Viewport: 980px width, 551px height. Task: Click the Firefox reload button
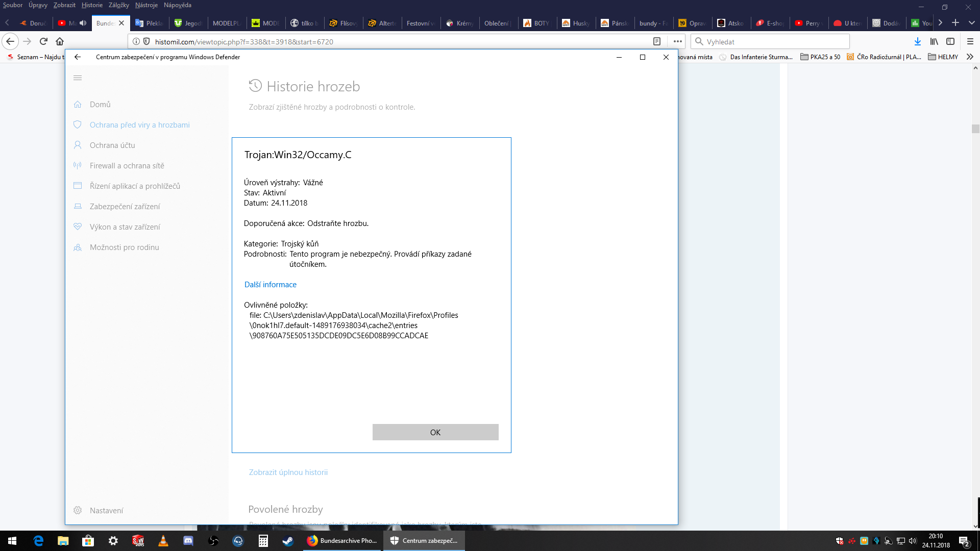click(x=43, y=42)
